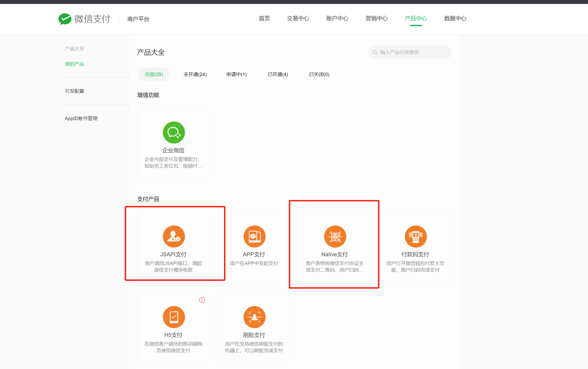Switch to the 未开通(24) tab
This screenshot has height=369, width=588.
[195, 74]
